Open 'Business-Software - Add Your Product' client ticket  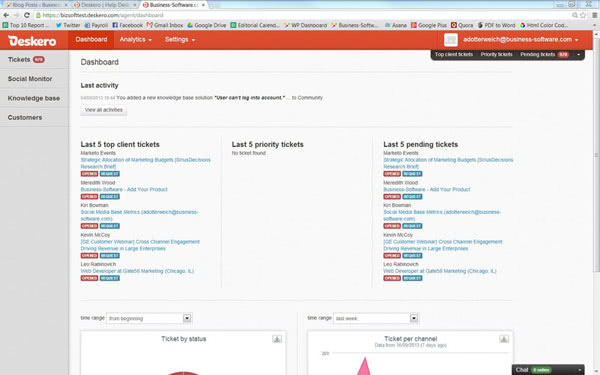click(x=124, y=189)
